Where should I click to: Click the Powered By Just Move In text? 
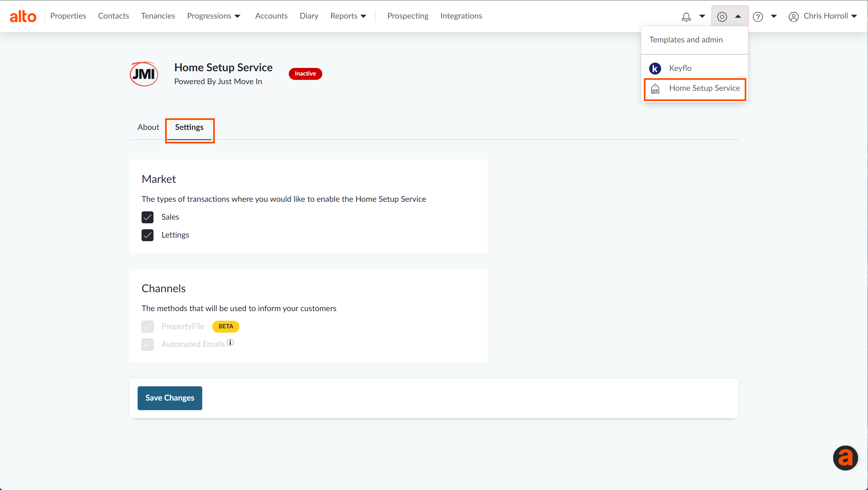tap(218, 82)
